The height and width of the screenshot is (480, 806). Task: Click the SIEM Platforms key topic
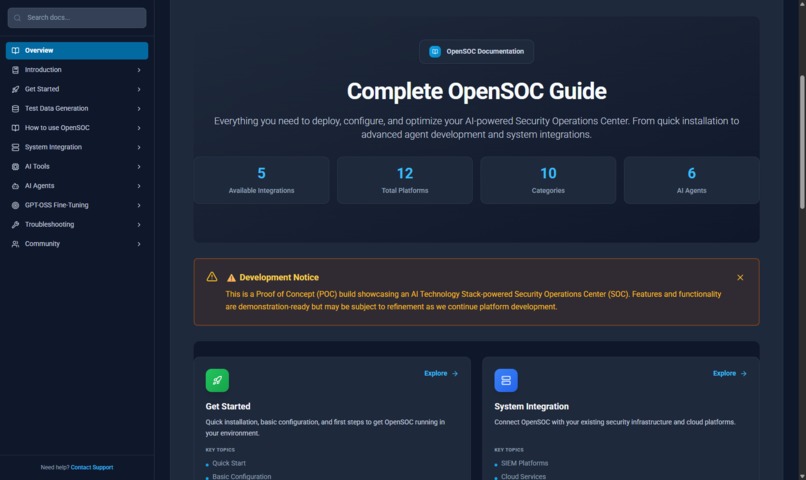coord(524,464)
